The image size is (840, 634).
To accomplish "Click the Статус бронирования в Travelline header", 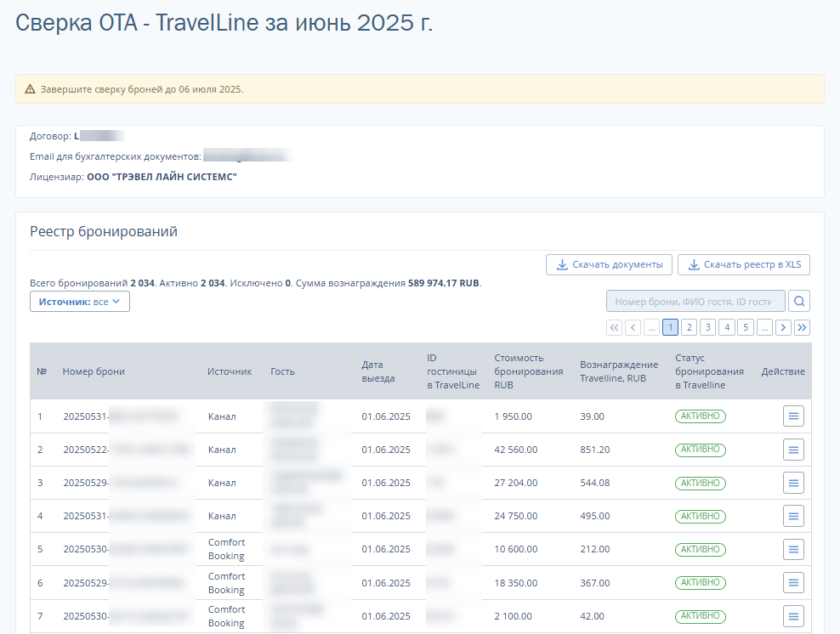I will pos(709,371).
